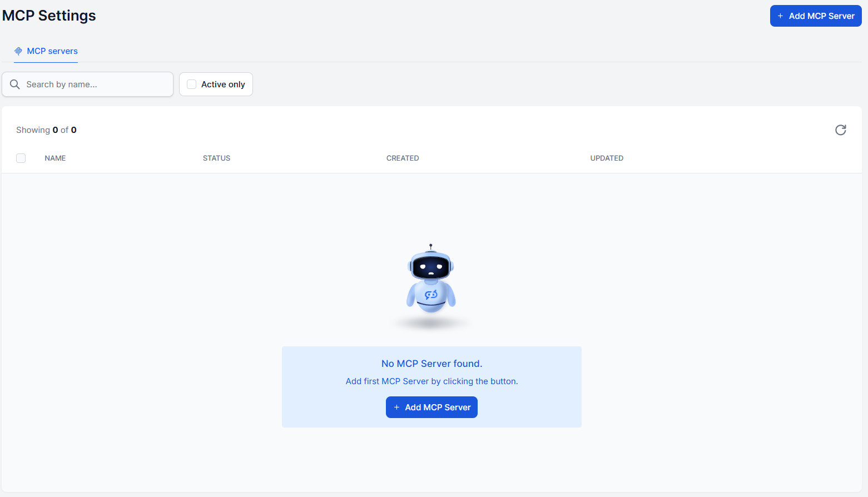Screen dimensions: 868x497
Task: Click the Showing 0 of 0 counter
Action: [x=46, y=130]
